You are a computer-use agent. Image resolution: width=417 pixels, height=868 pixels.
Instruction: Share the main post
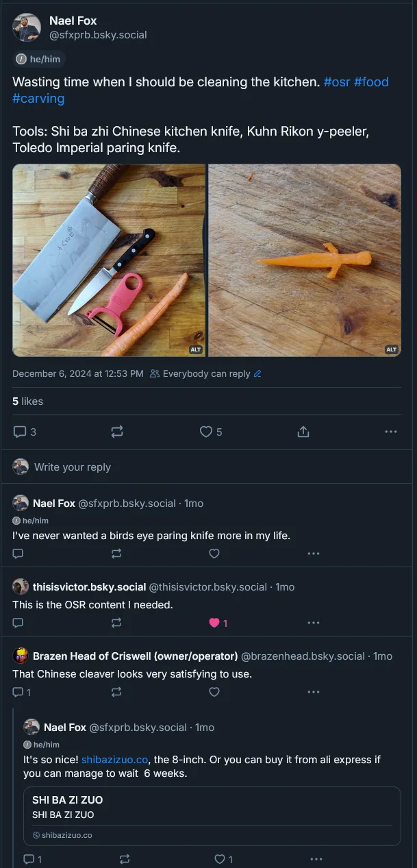(x=303, y=432)
